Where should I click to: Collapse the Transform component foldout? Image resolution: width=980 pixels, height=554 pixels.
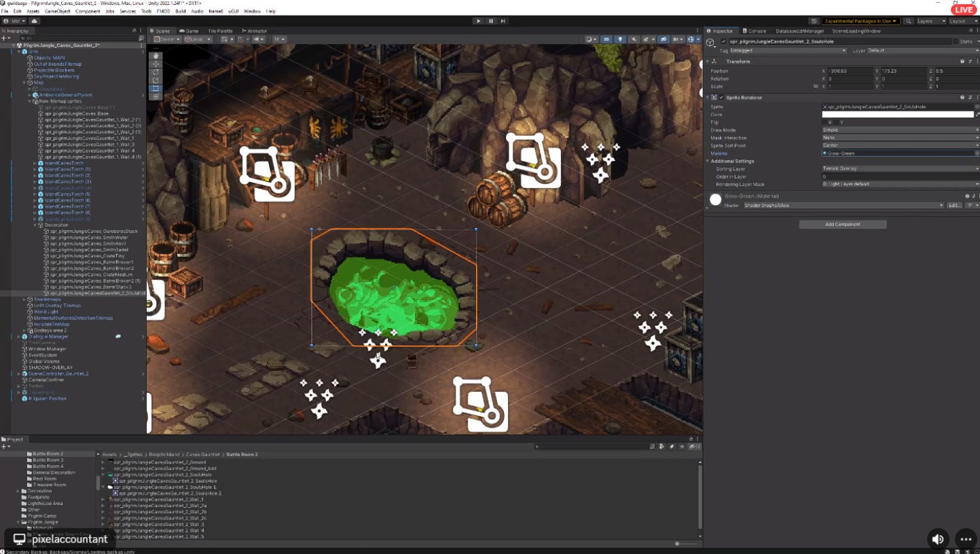[x=708, y=61]
